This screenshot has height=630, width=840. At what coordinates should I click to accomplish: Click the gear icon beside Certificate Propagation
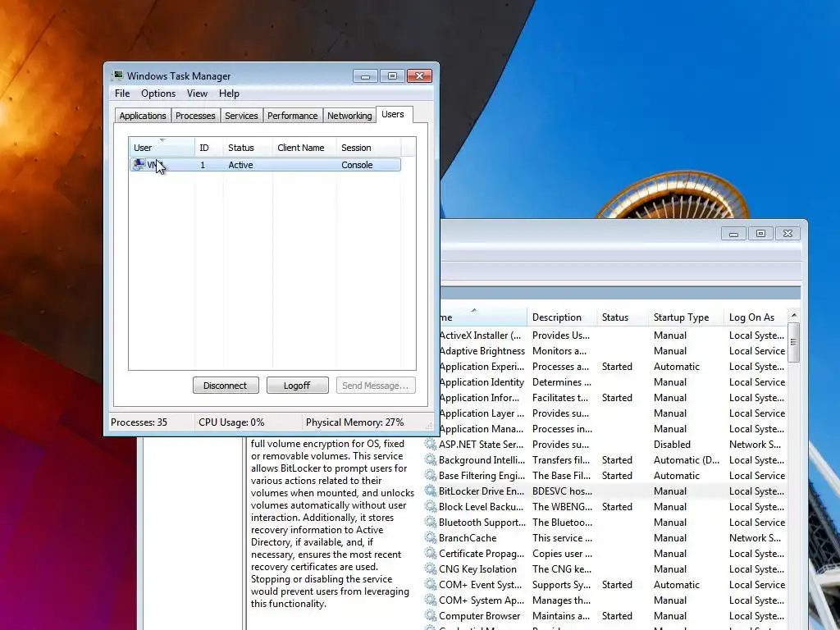[430, 554]
